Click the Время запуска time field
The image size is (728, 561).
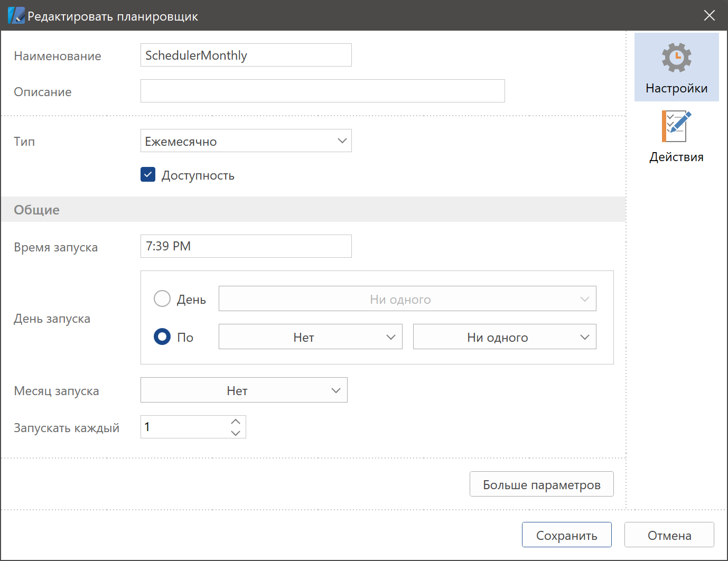pyautogui.click(x=246, y=247)
